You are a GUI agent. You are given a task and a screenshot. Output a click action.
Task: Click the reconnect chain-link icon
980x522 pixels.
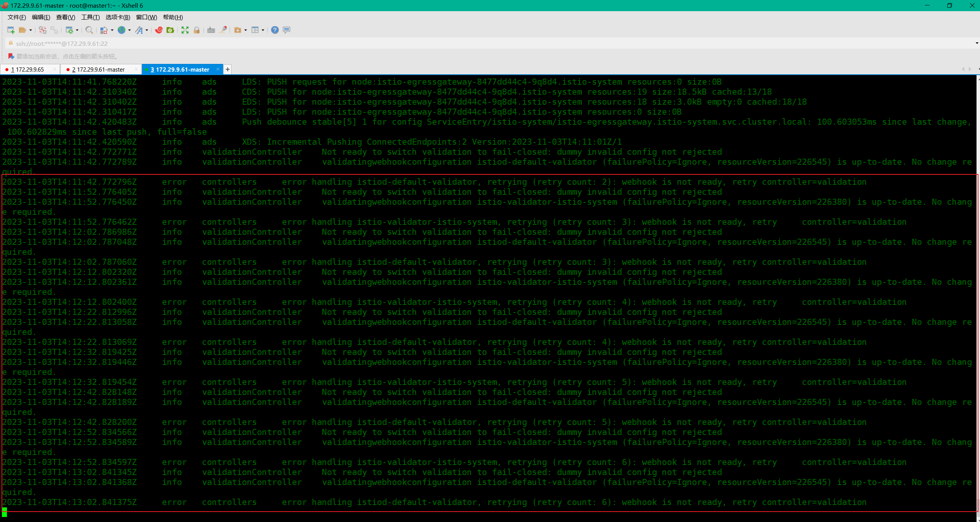point(54,30)
